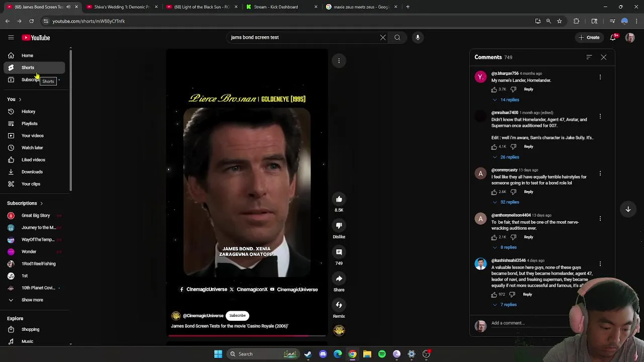Expand 8 replies under anthonymeilson4404 comment

coord(505,247)
